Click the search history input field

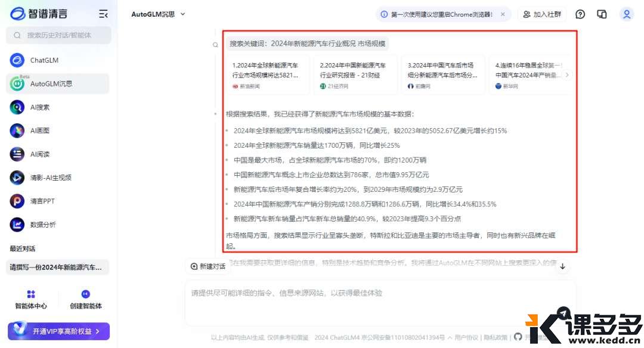(58, 35)
